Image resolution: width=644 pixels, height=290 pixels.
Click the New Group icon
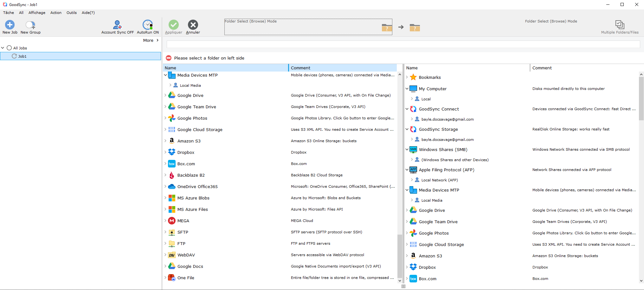[x=30, y=27]
